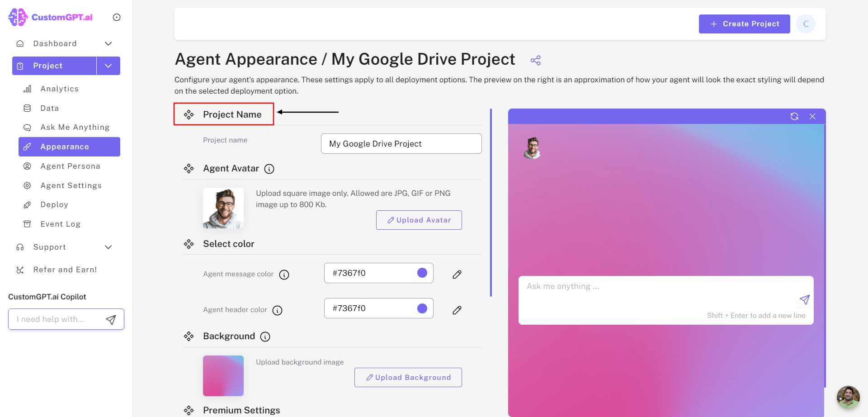Open Agent Persona settings
Image resolution: width=868 pixels, height=417 pixels.
[70, 166]
